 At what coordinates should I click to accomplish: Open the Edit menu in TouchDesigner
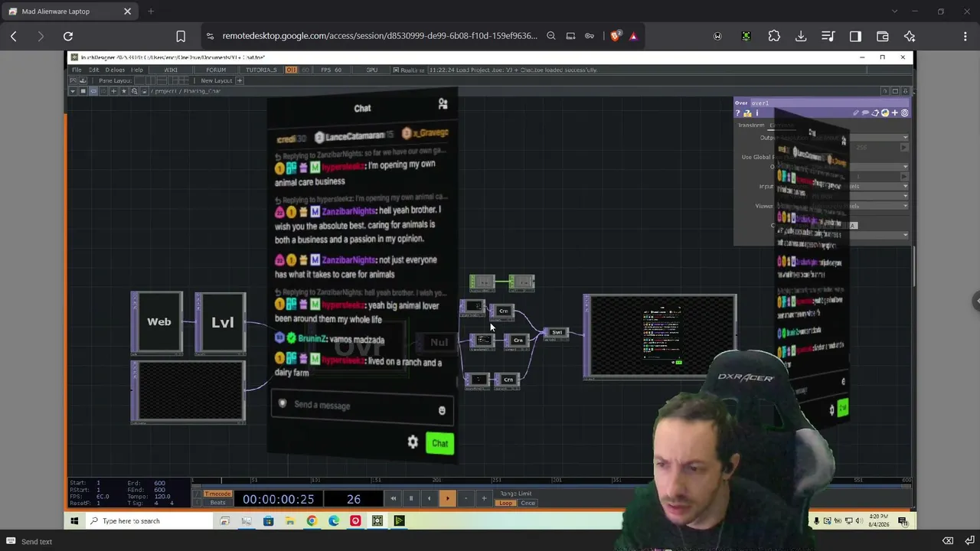(93, 70)
